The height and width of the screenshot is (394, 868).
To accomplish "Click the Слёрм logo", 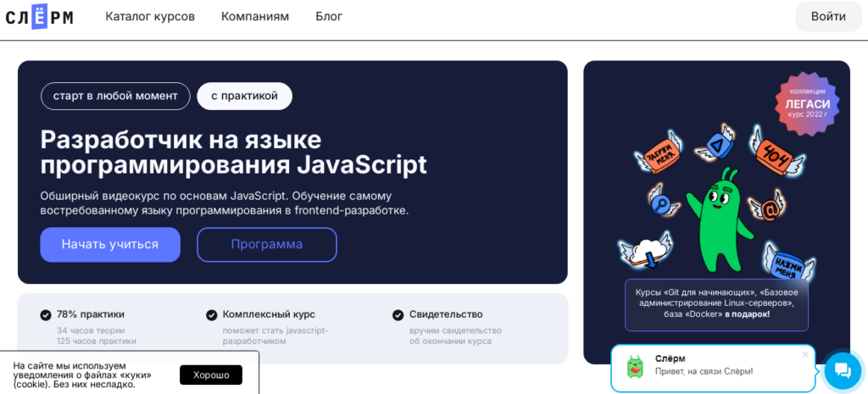I will click(x=39, y=17).
